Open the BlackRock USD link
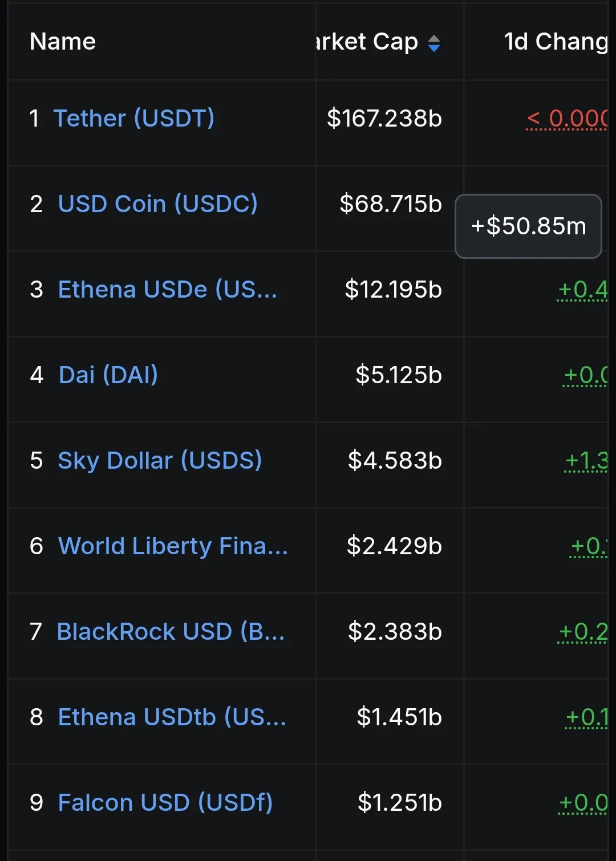This screenshot has height=861, width=616. click(x=171, y=632)
